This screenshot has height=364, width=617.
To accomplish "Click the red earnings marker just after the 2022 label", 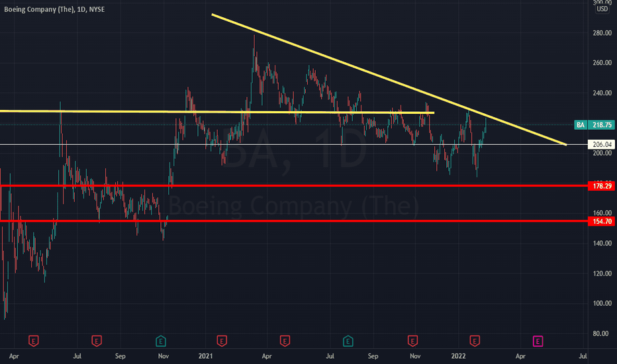I will pyautogui.click(x=475, y=341).
